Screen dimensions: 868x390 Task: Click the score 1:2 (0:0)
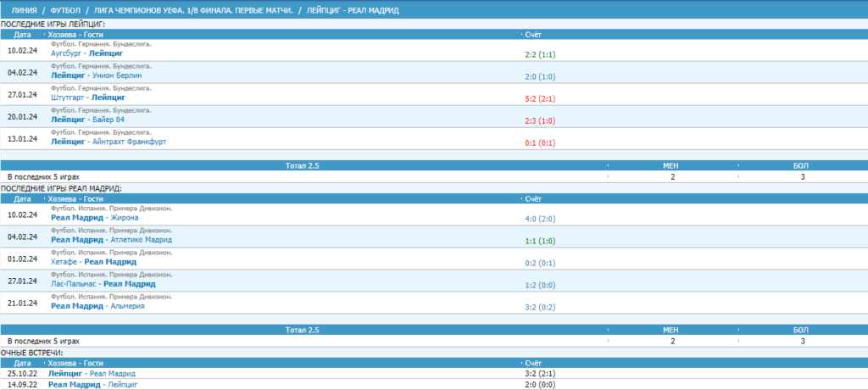[x=540, y=286]
